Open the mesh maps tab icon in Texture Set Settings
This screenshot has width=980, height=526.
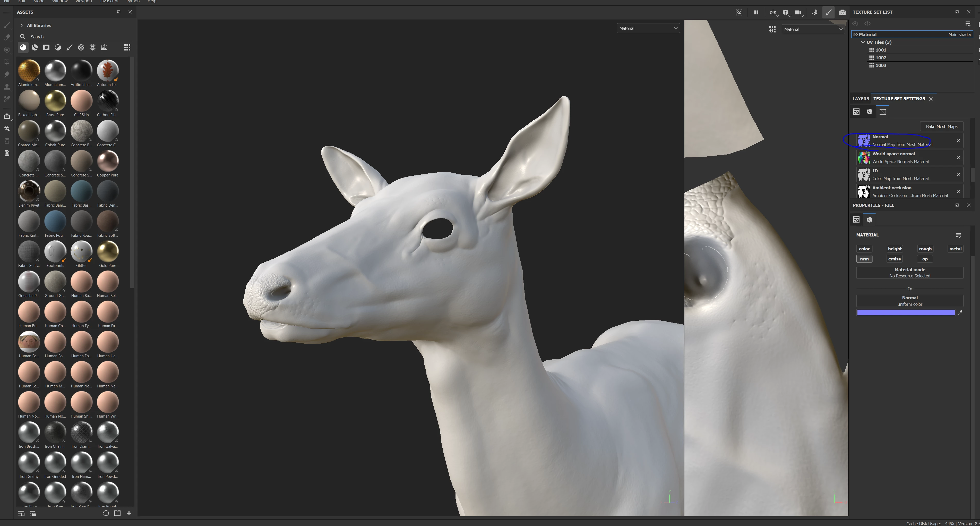[x=883, y=112]
